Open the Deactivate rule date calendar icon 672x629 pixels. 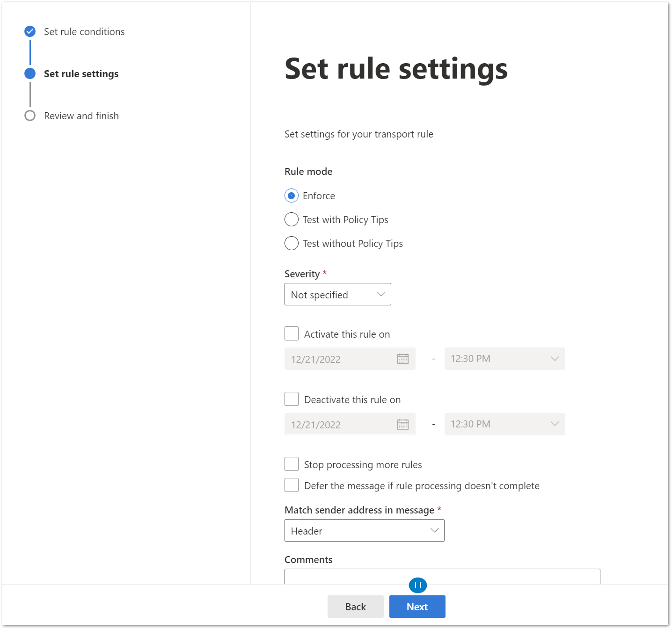coord(403,424)
